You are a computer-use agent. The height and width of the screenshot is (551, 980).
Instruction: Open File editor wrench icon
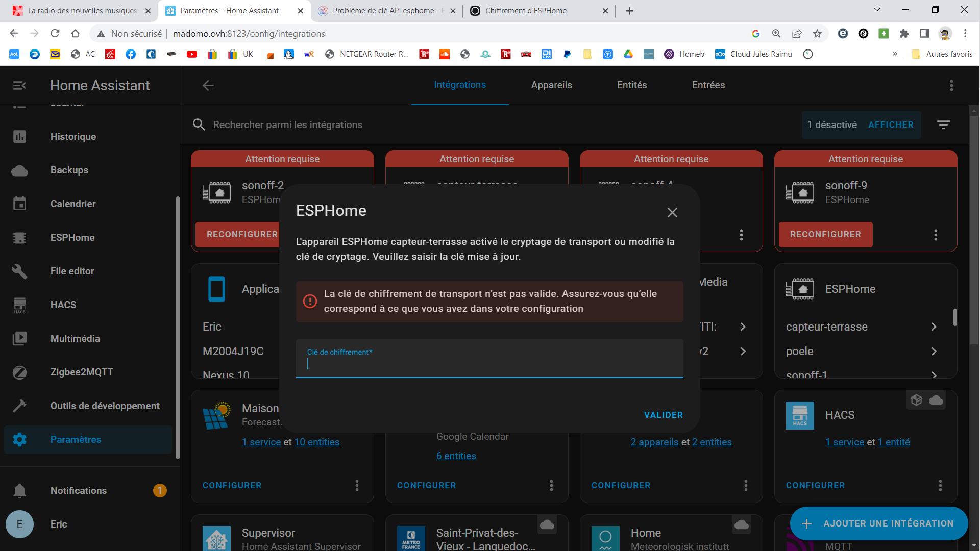coord(19,271)
